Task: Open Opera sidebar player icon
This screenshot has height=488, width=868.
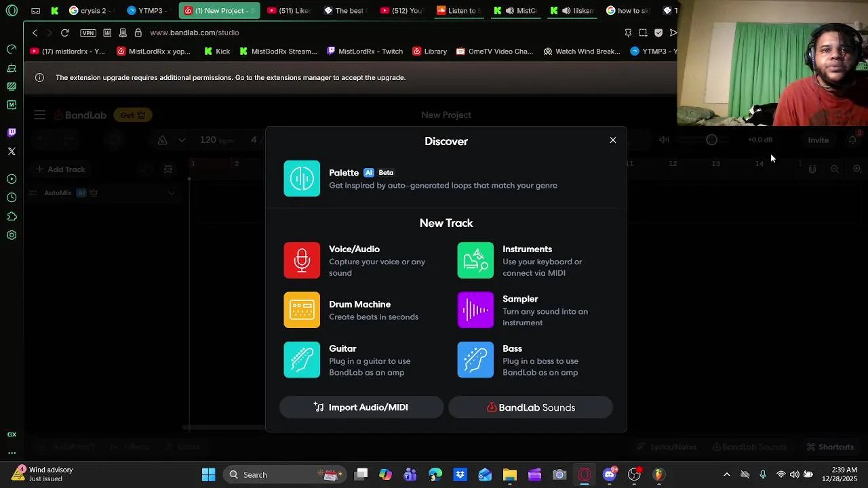Action: pyautogui.click(x=12, y=179)
